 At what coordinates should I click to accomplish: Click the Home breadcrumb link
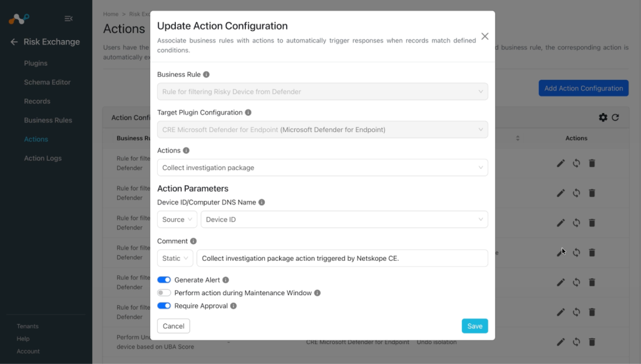(111, 14)
